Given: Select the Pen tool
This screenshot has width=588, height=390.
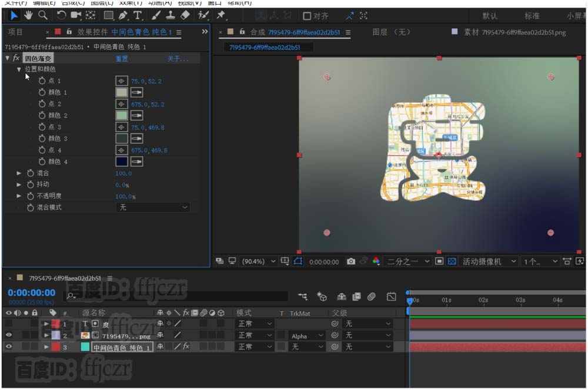Looking at the screenshot, I should tap(123, 16).
